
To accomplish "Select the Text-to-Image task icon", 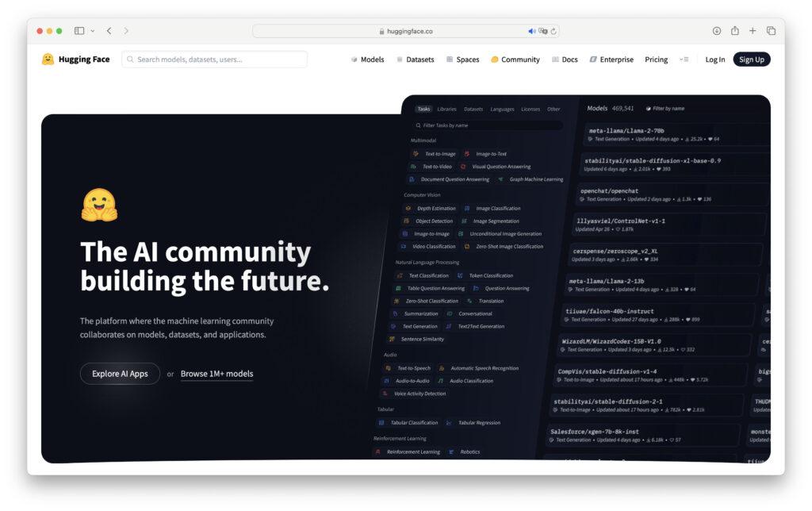I will point(416,153).
